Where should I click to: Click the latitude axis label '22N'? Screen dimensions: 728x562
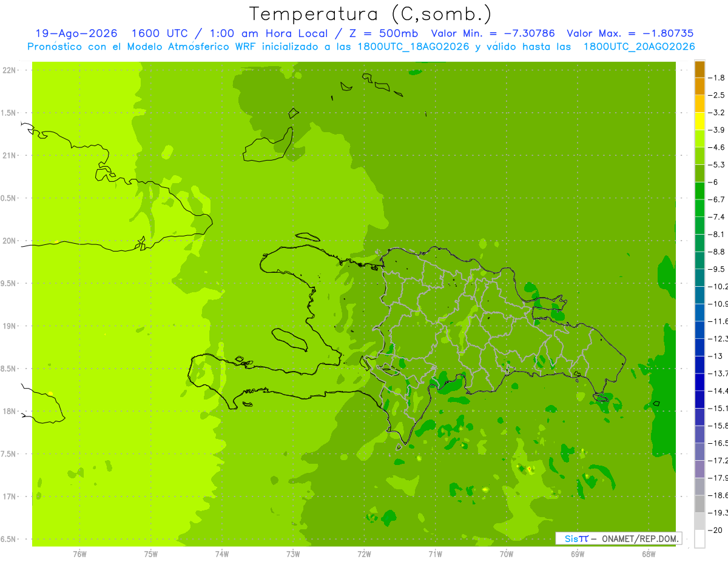click(x=8, y=70)
